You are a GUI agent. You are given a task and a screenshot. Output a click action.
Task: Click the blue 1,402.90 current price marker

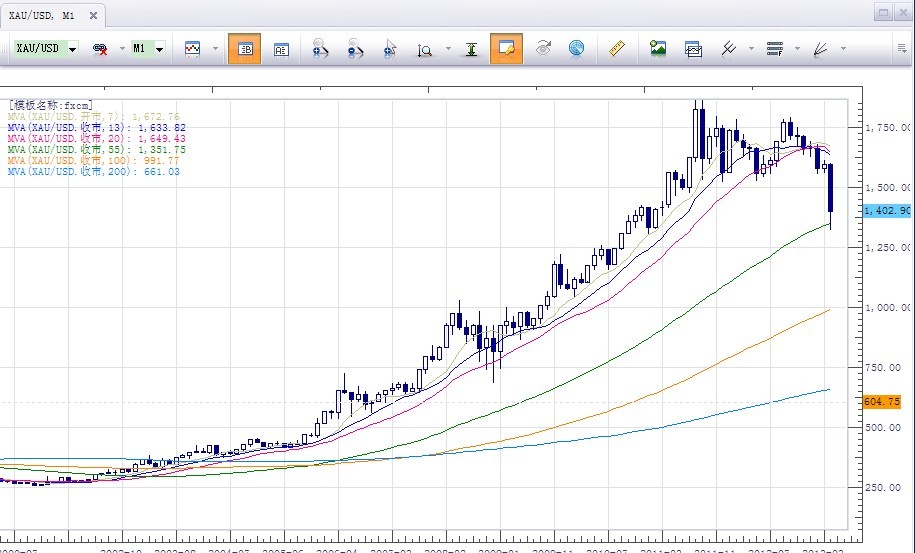[x=886, y=211]
